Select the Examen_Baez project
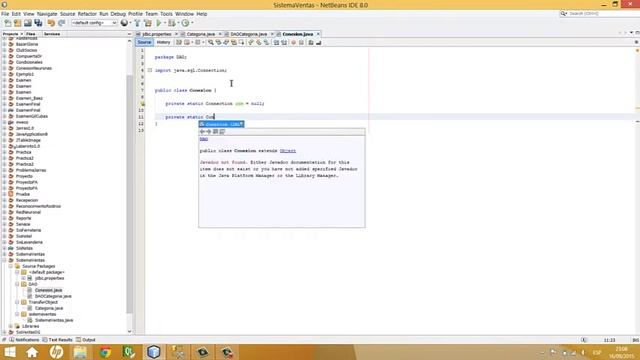The image size is (640, 360). coord(29,98)
